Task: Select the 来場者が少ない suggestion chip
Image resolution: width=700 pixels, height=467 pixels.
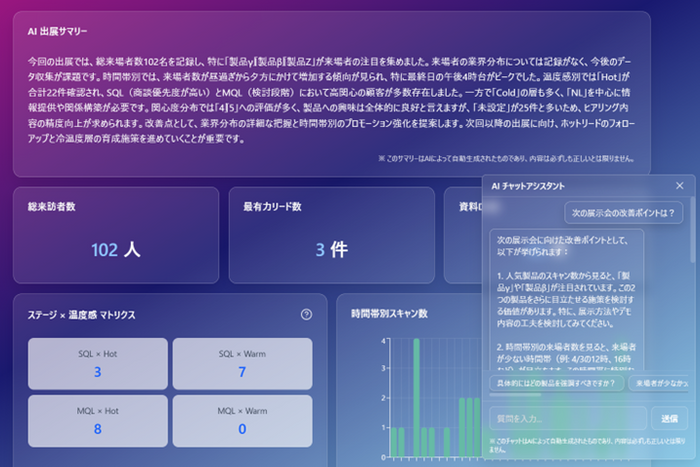Action: (x=661, y=383)
